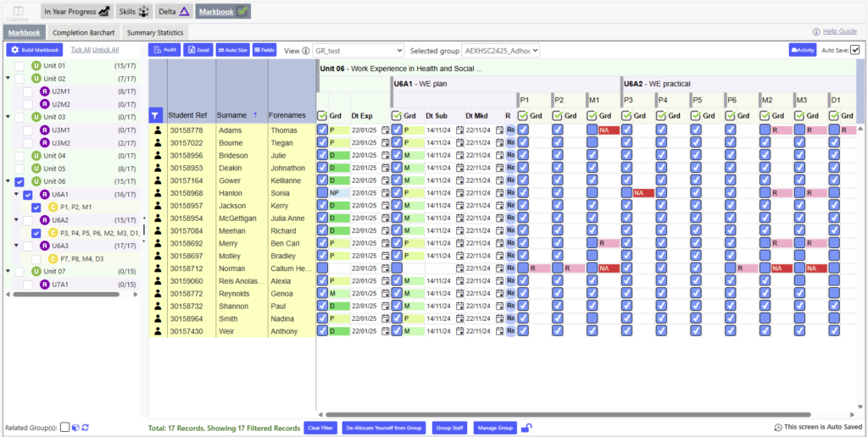Click purple R icon for U7A1

tap(46, 285)
